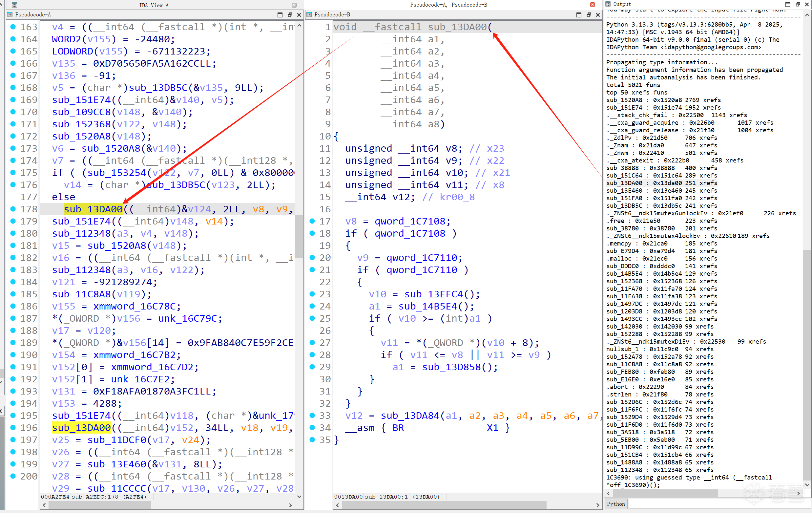Image resolution: width=812 pixels, height=513 pixels.
Task: Click the Output window icon
Action: [608, 4]
